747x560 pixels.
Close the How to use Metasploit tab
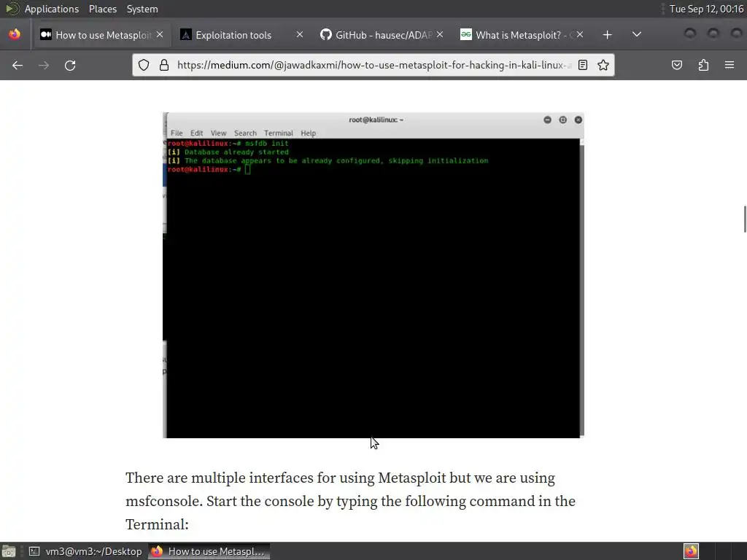[160, 34]
